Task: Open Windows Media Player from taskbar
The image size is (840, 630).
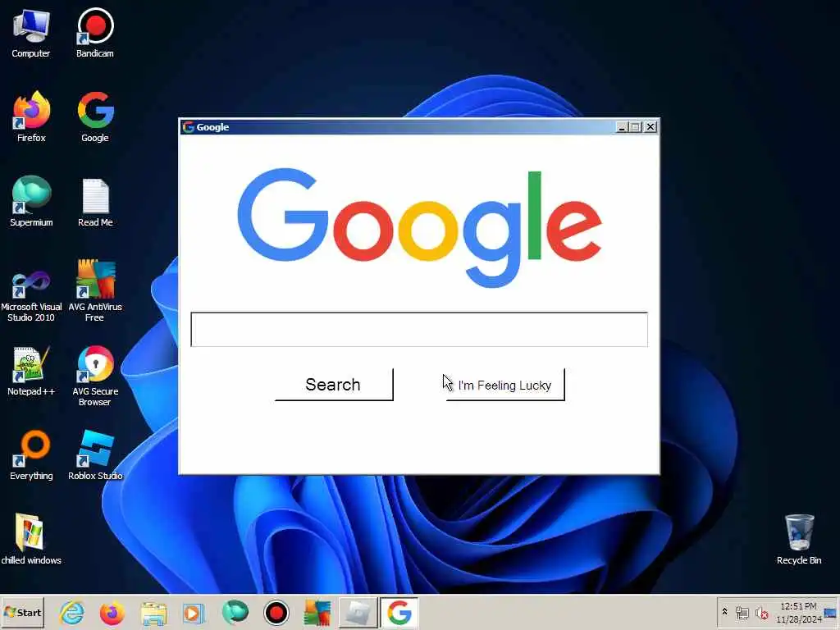Action: point(194,613)
